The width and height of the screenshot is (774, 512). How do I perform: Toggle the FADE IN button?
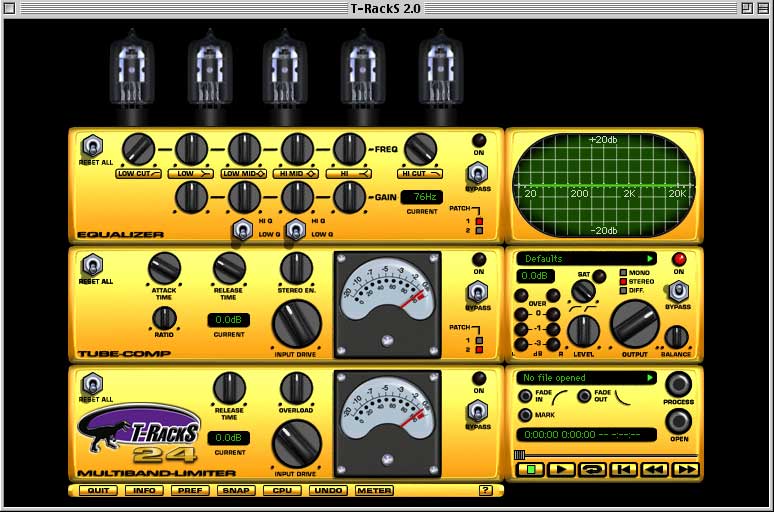coord(525,396)
